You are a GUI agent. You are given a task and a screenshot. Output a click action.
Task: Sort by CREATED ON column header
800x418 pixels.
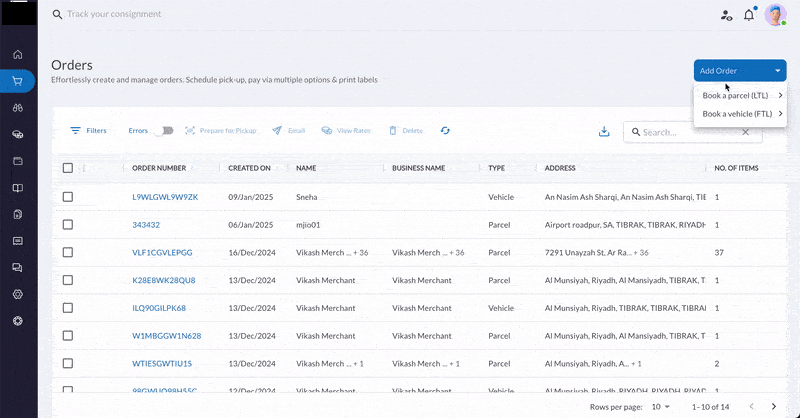click(249, 168)
